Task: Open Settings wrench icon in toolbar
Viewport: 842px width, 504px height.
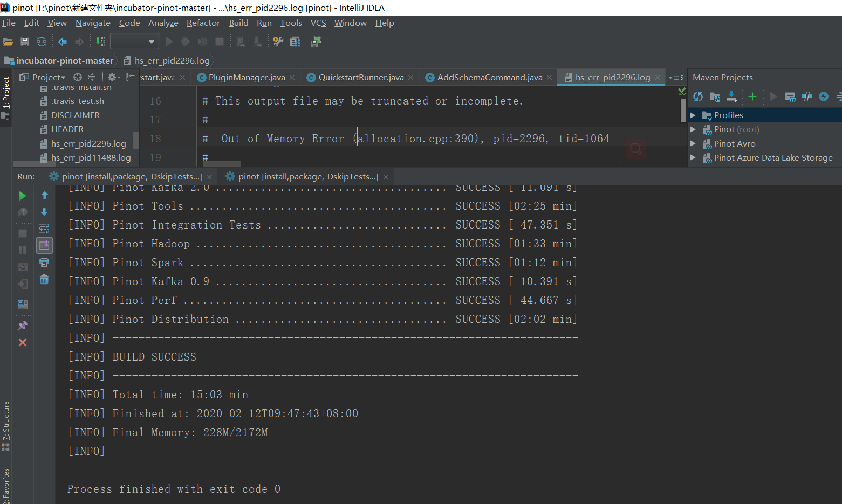Action: click(278, 42)
